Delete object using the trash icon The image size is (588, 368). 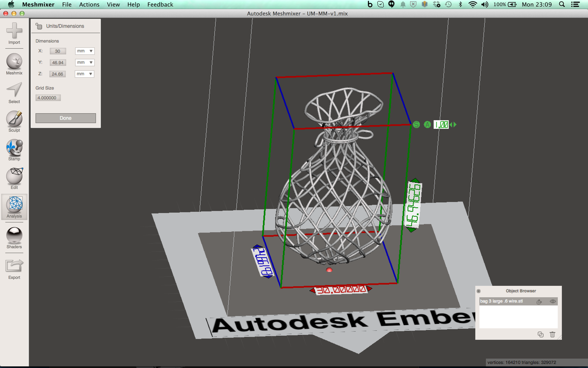point(552,334)
